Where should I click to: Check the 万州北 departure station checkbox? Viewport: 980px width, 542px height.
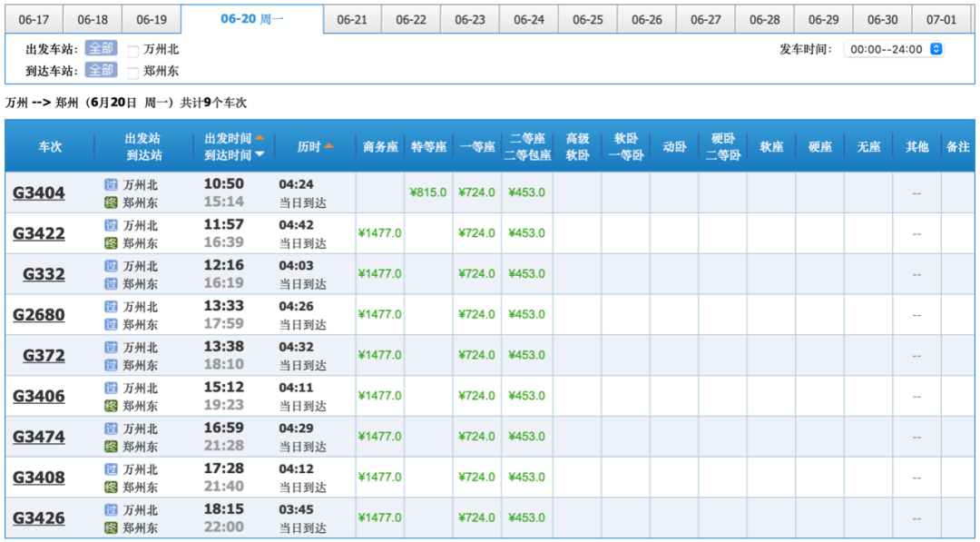(133, 51)
